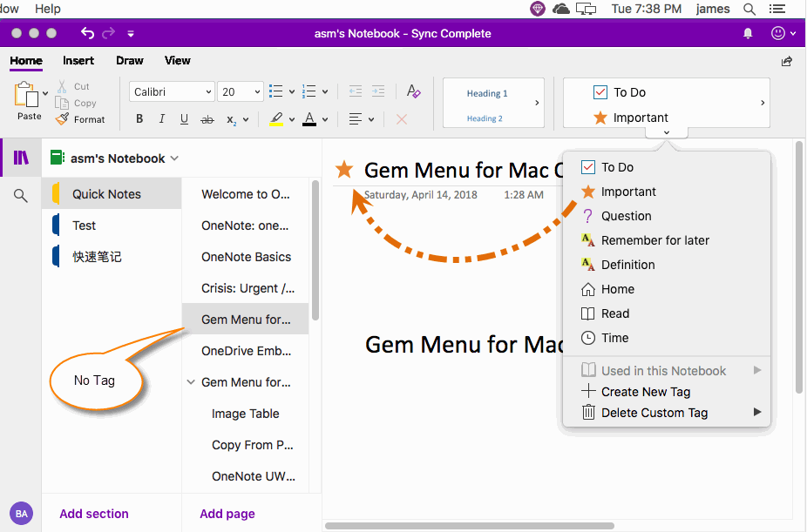Viewport: 807px width, 532px height.
Task: Increase the paragraph indent
Action: click(378, 91)
